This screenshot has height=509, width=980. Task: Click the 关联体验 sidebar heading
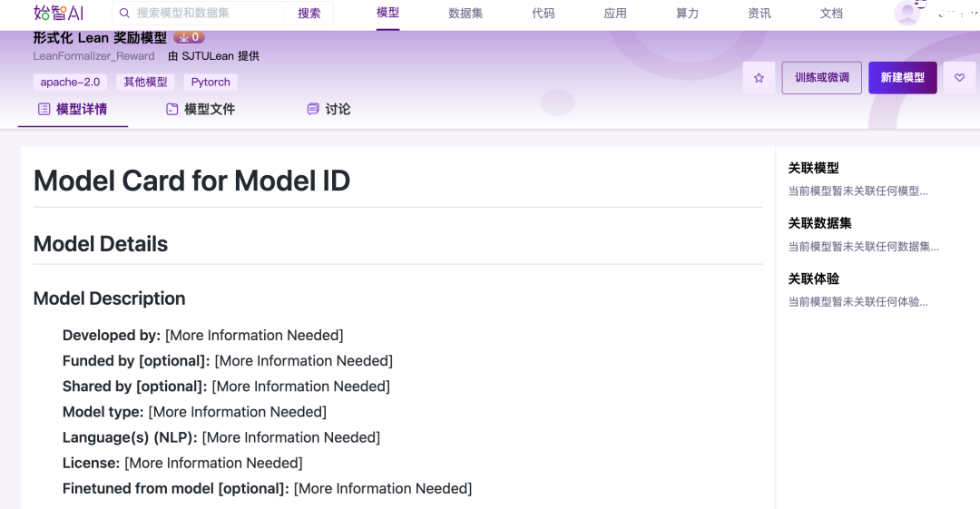(813, 279)
